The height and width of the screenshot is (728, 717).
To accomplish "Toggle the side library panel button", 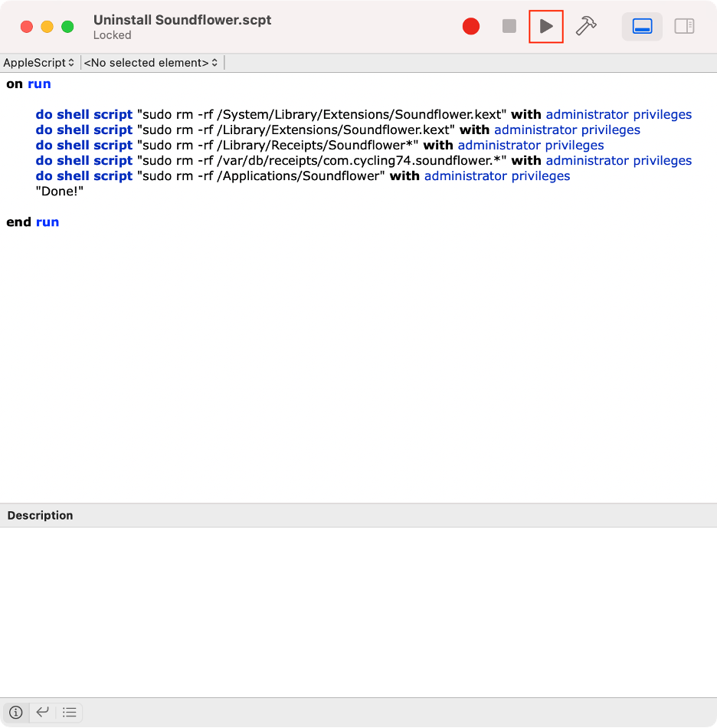I will click(x=684, y=27).
